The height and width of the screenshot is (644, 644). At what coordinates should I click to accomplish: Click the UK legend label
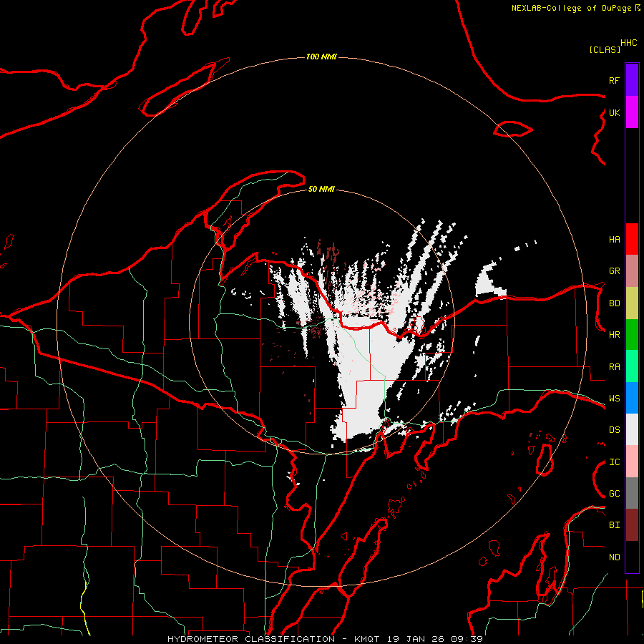[614, 112]
